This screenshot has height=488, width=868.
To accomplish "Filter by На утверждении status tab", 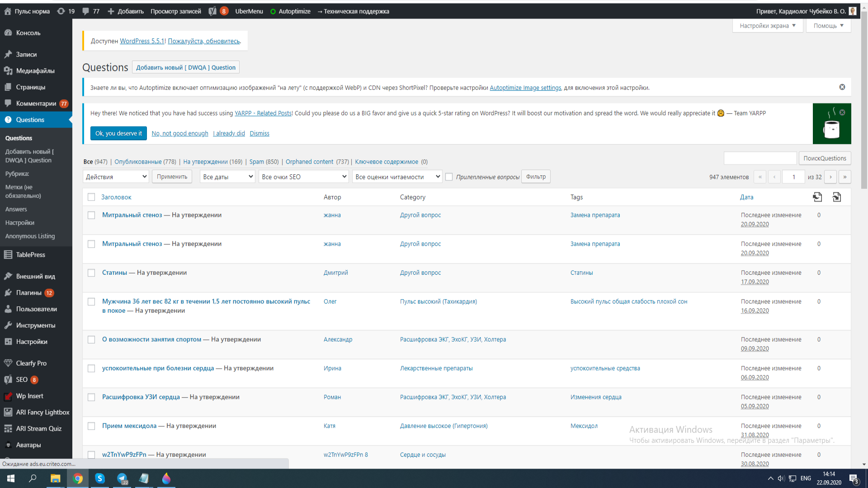I will pyautogui.click(x=205, y=162).
